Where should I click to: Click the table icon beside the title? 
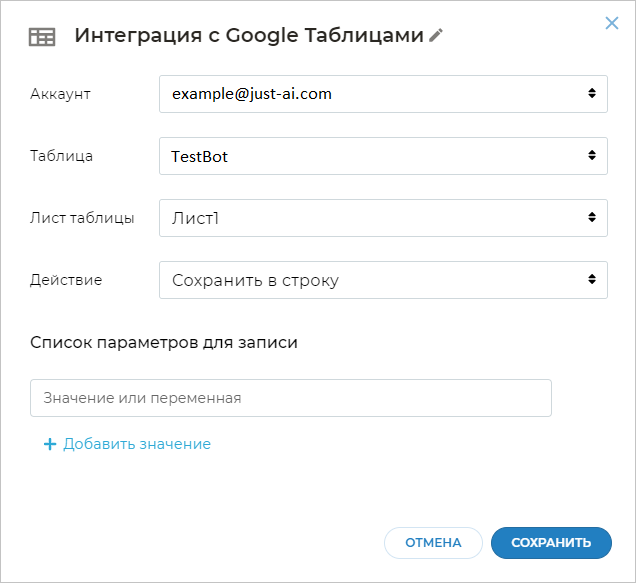42,37
